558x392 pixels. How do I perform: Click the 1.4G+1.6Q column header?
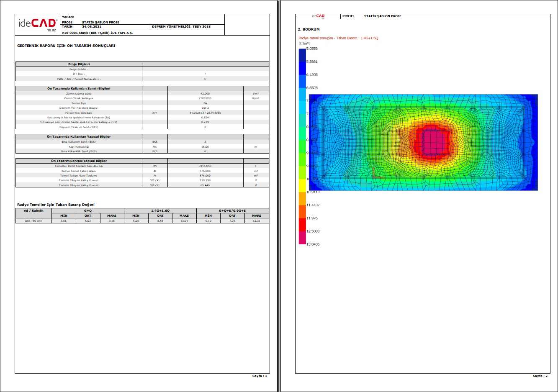click(x=160, y=211)
